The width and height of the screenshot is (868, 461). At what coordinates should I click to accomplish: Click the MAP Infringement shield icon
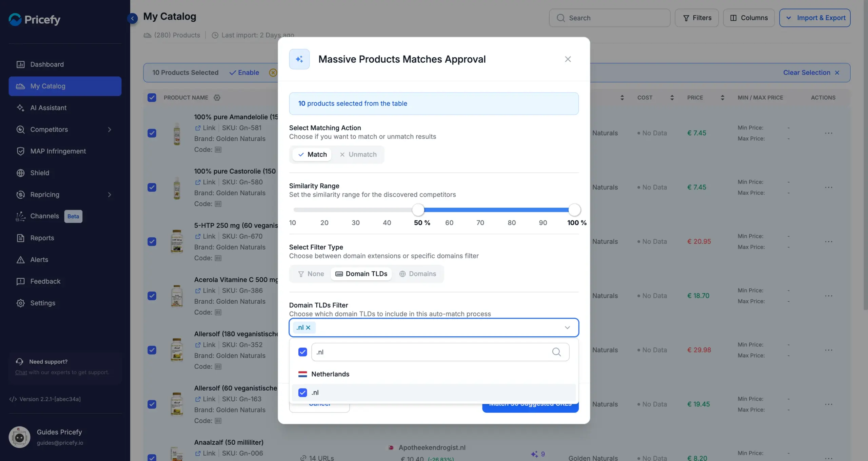(x=20, y=151)
